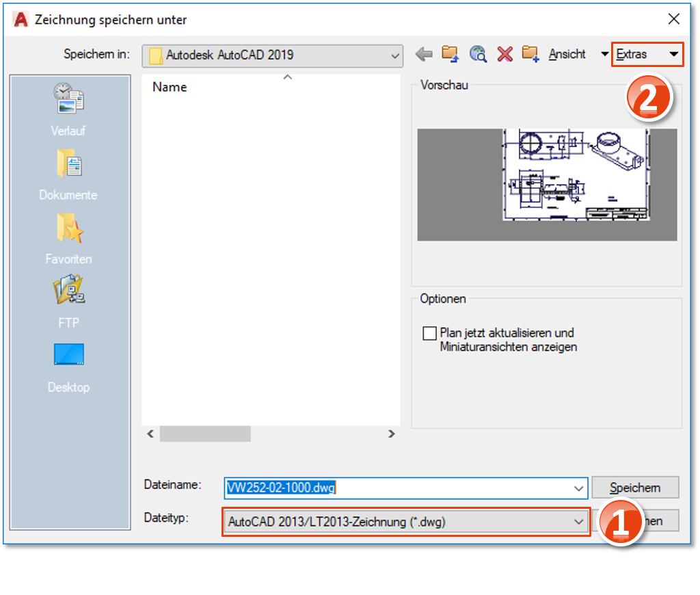This screenshot has height=595, width=700.
Task: Click the Speichern button
Action: pos(634,488)
